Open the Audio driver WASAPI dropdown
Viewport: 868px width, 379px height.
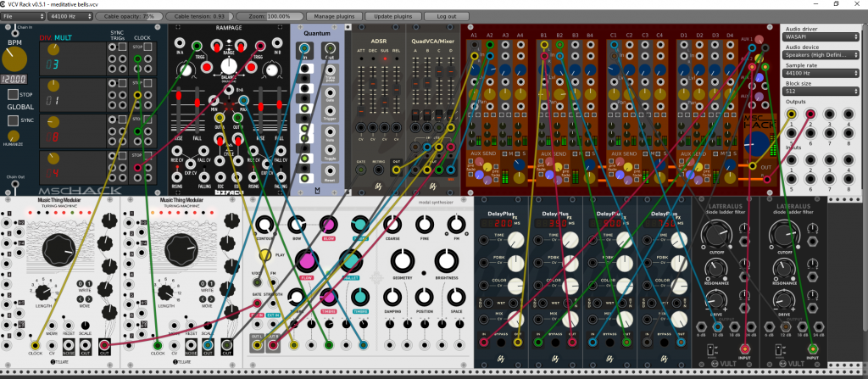[x=821, y=36]
